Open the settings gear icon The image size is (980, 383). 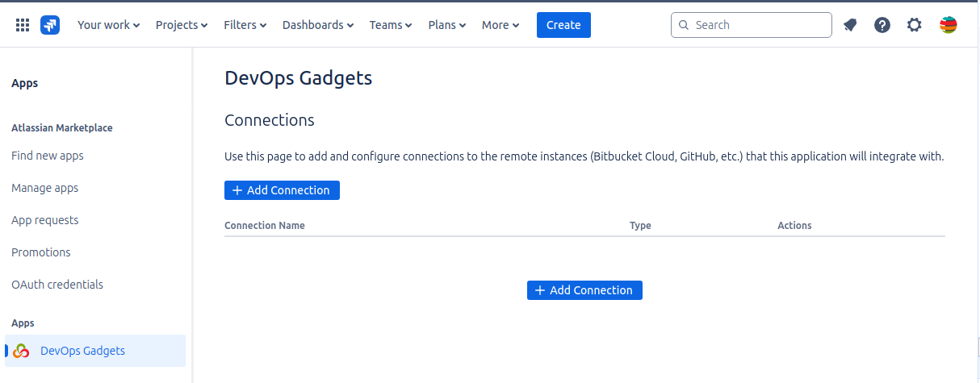click(x=914, y=25)
